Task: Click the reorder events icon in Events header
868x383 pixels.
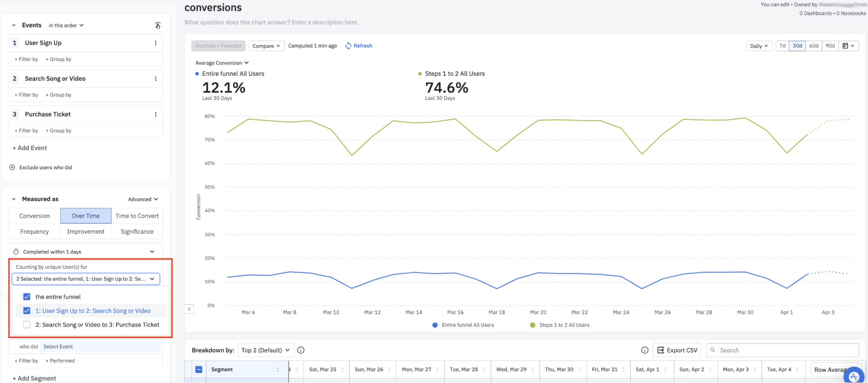Action: (158, 26)
